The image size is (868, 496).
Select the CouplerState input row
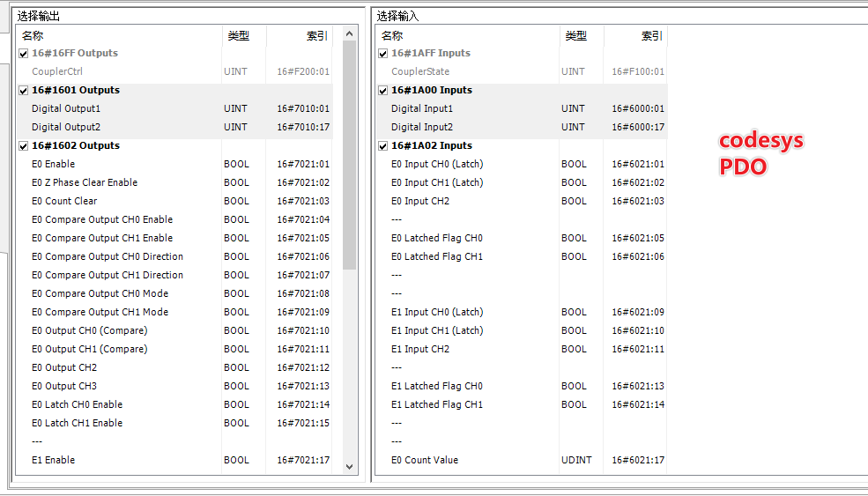tap(522, 71)
